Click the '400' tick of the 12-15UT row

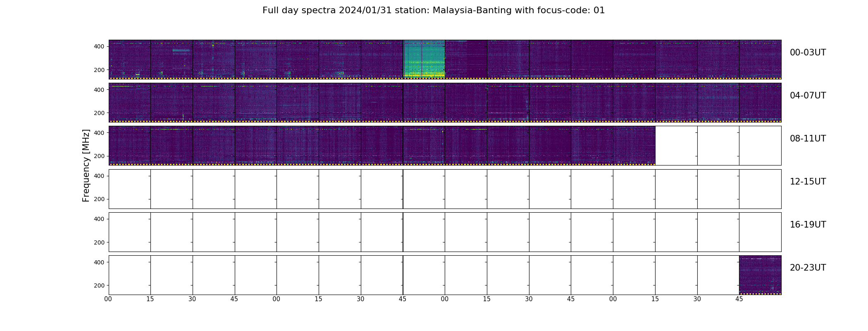(99, 176)
